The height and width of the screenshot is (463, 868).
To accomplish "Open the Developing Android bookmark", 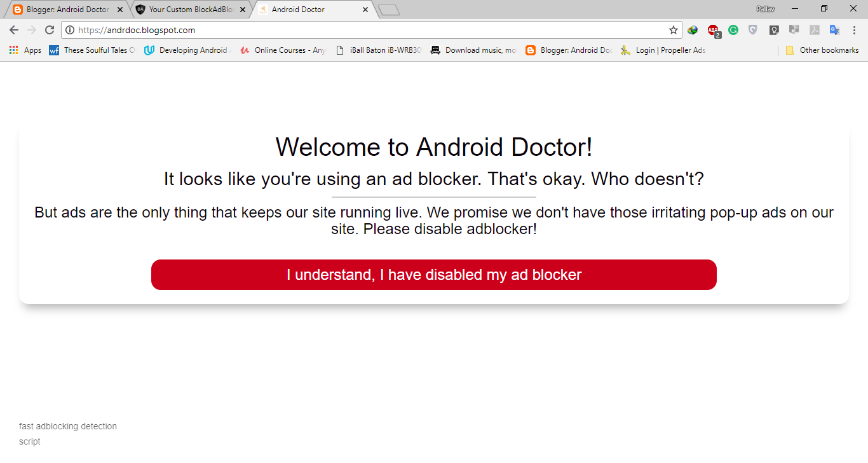I will click(188, 50).
